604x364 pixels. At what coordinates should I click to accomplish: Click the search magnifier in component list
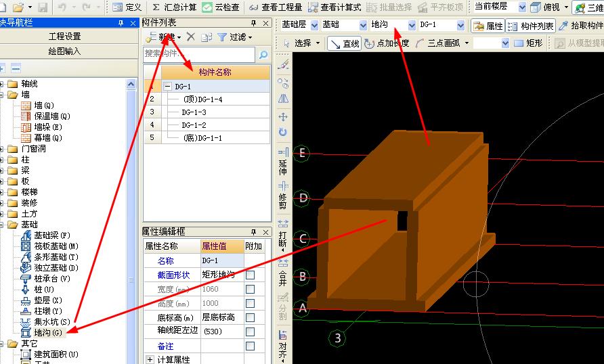(x=263, y=55)
